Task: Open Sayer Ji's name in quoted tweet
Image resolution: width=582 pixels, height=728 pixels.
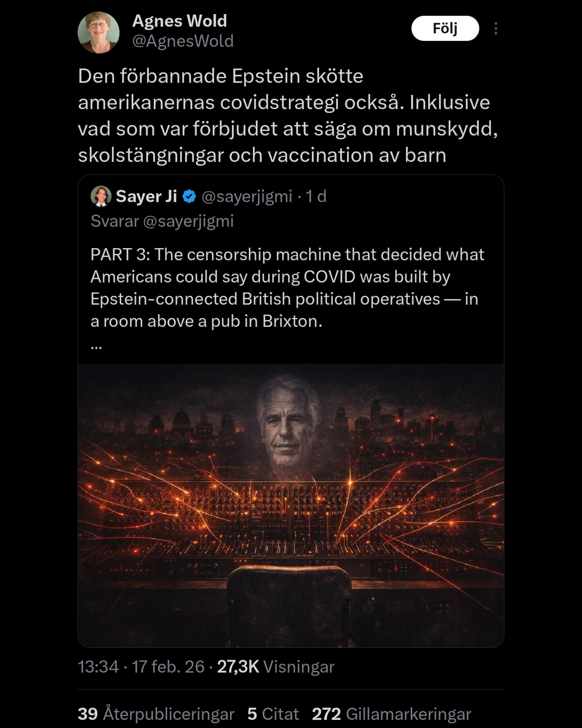Action: (146, 196)
